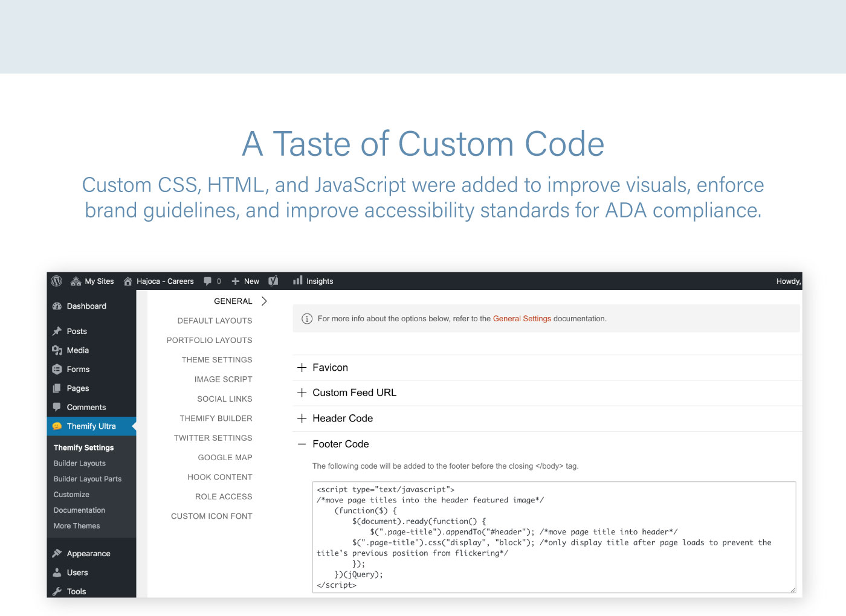Expand the Custom Feed URL section
The height and width of the screenshot is (616, 846).
tap(302, 393)
